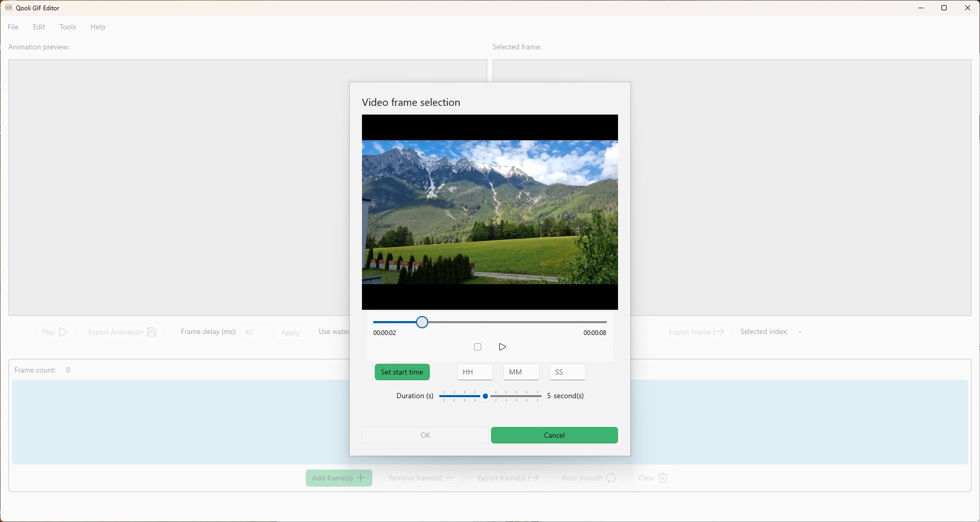Click the 00:00:08 end time label
The width and height of the screenshot is (980, 522).
click(595, 333)
